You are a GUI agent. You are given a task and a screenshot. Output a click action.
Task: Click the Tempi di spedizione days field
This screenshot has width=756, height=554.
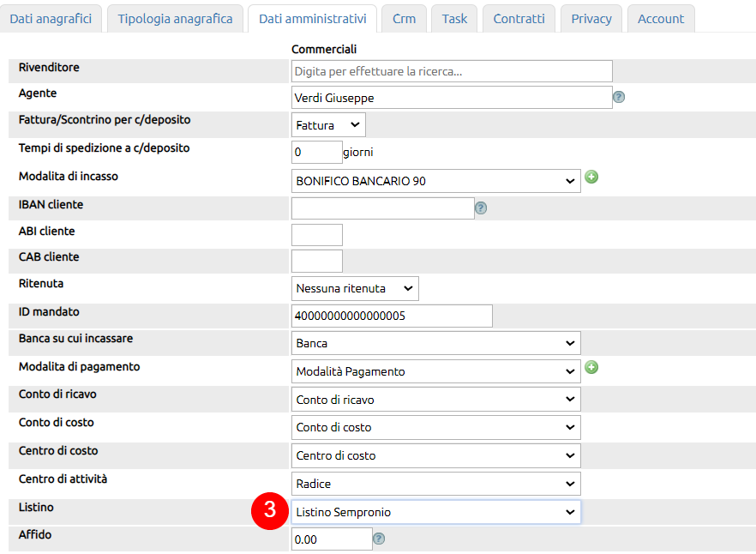point(317,152)
